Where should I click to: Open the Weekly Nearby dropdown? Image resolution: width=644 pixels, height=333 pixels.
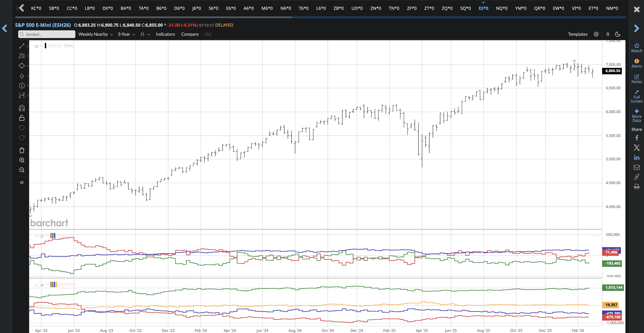95,34
